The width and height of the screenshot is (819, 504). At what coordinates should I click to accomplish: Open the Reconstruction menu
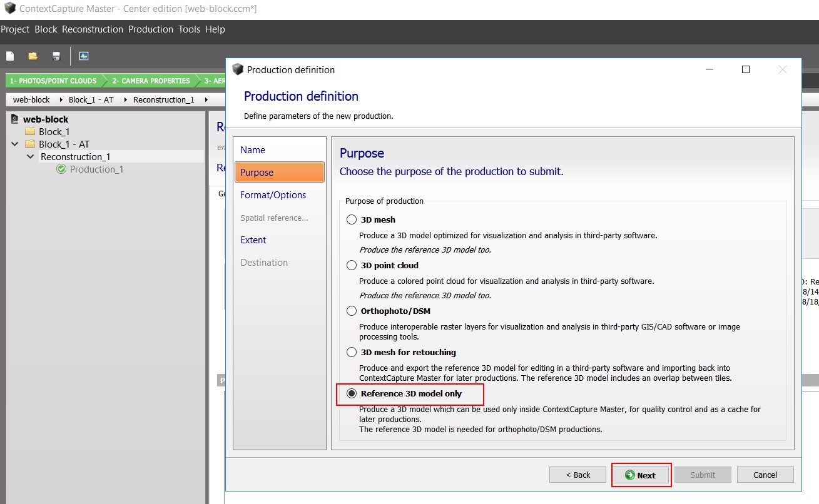coord(93,29)
